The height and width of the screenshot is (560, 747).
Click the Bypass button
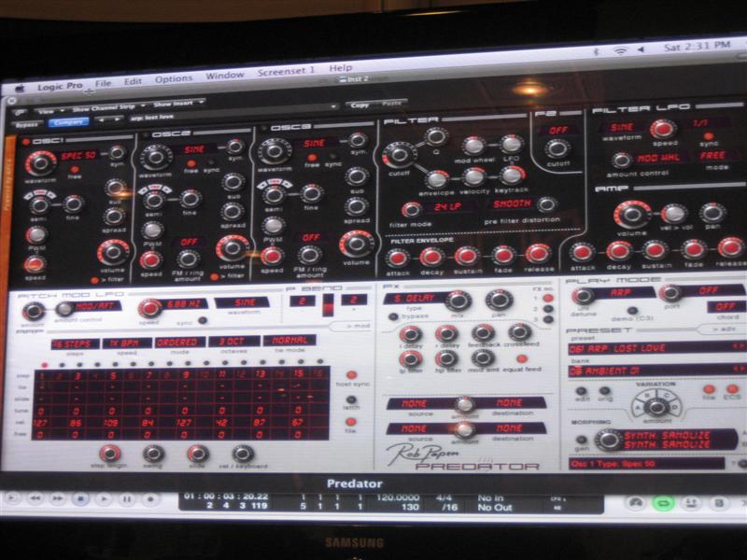pyautogui.click(x=27, y=125)
